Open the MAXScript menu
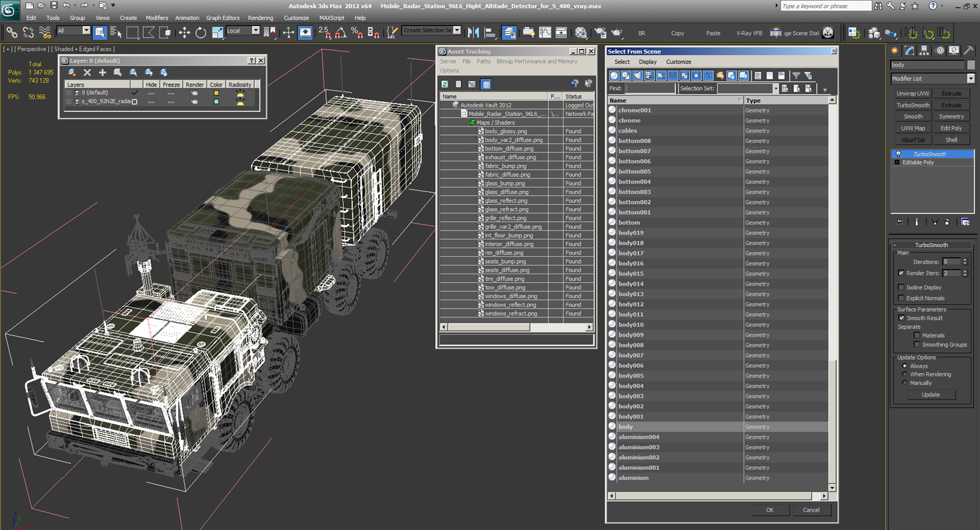The width and height of the screenshot is (980, 530). [332, 18]
